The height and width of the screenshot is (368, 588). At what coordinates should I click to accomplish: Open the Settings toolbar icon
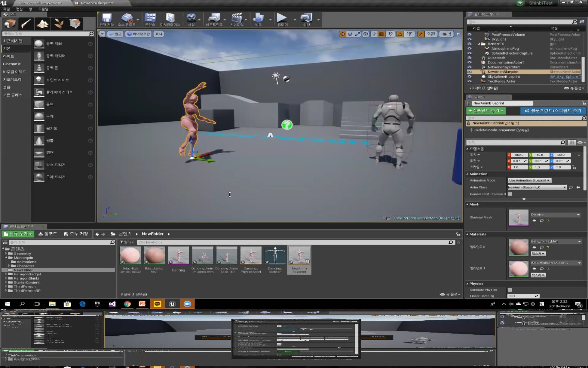click(x=191, y=19)
